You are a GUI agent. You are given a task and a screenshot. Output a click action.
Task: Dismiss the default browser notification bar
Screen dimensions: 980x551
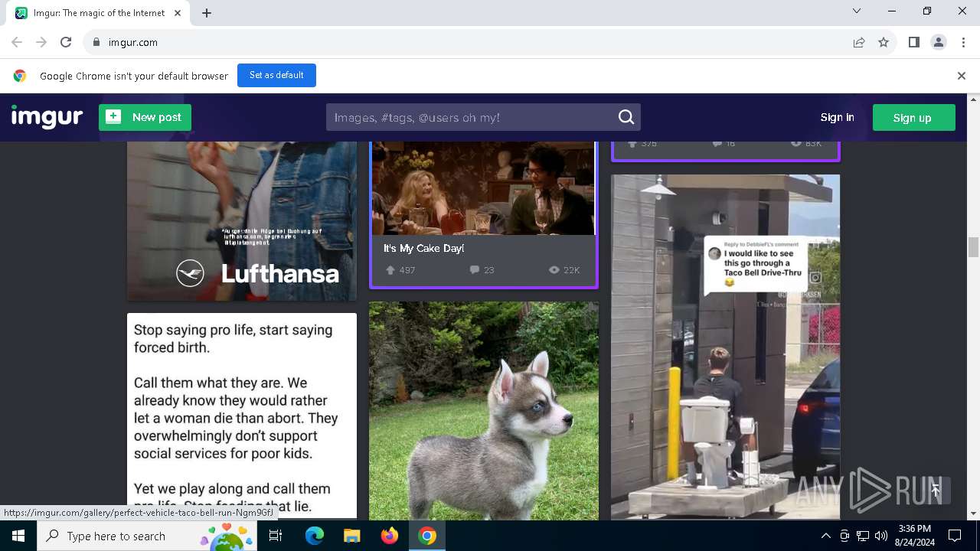pyautogui.click(x=961, y=76)
